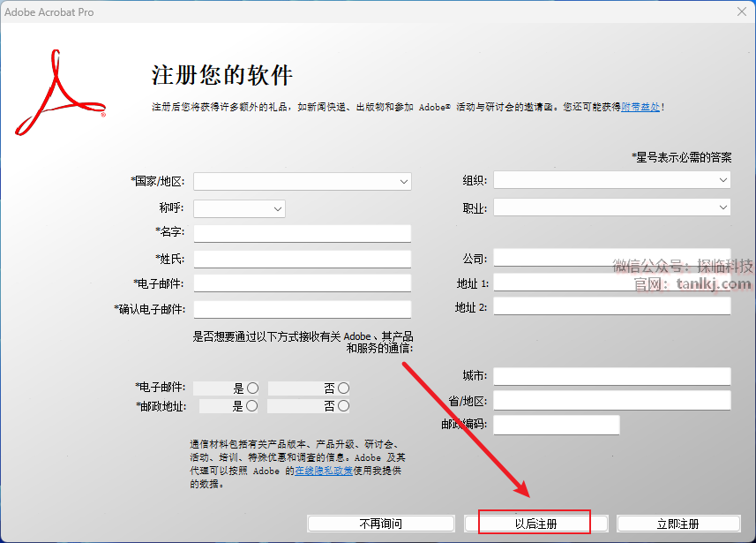Click the Adobe Acrobat logo
This screenshot has height=543, width=756.
[60, 93]
